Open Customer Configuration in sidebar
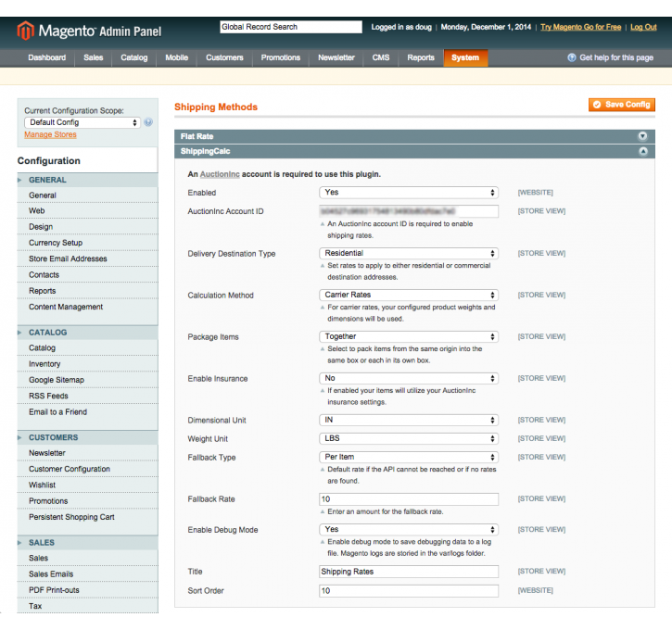Screen dimensions: 672x630 pos(87,469)
